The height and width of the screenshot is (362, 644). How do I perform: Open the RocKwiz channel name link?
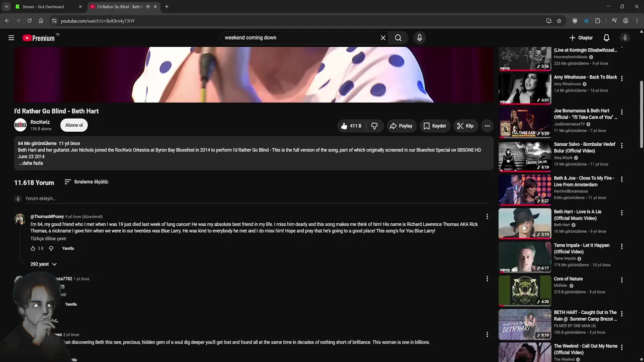(x=40, y=122)
